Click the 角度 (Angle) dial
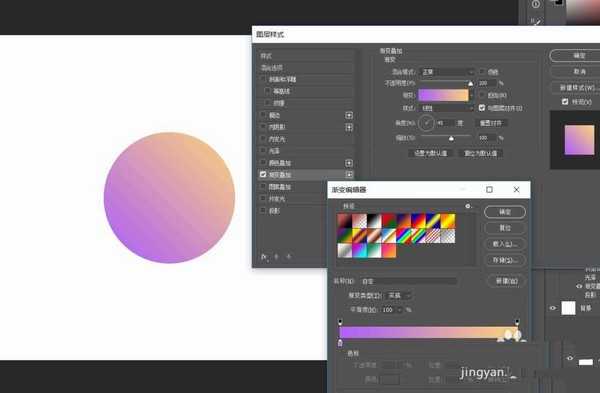 pyautogui.click(x=426, y=123)
